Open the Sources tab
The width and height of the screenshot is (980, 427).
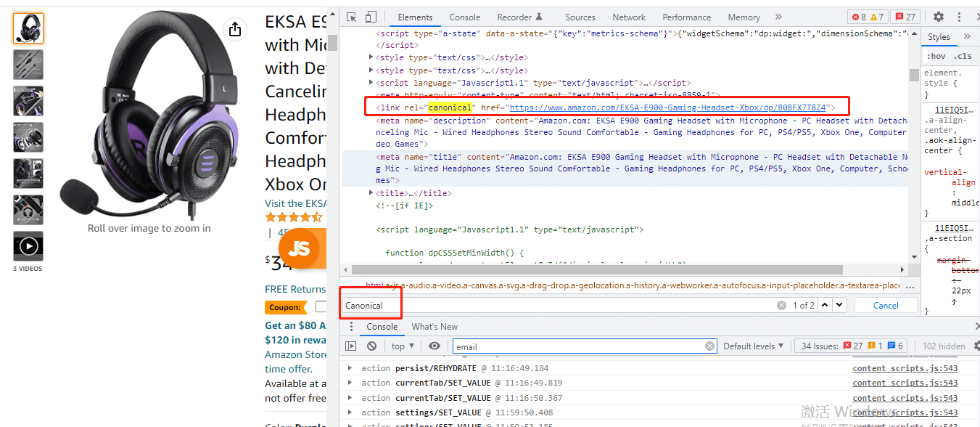[580, 17]
